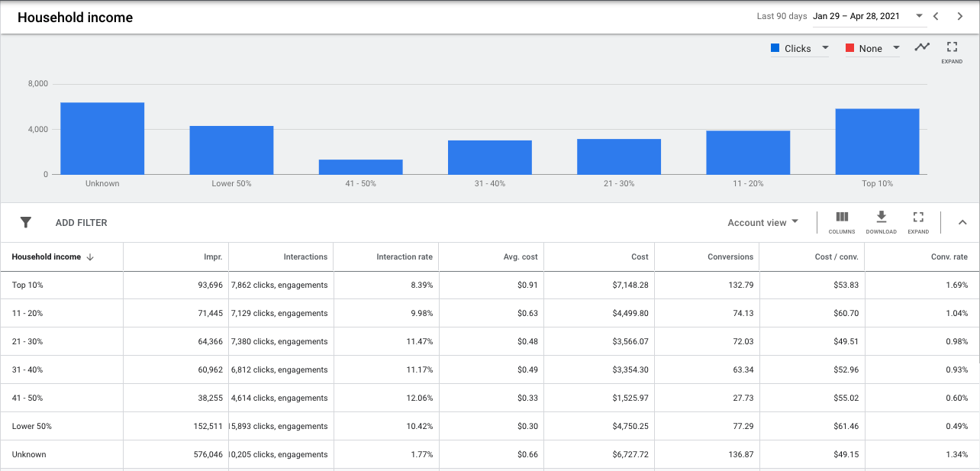Click the 11 - 20% chart bar
The image size is (980, 471).
(748, 153)
